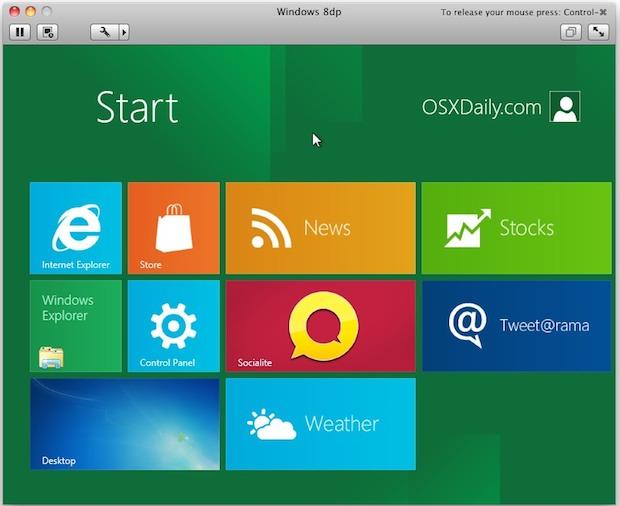
Task: Open the Stocks tile
Action: [516, 228]
